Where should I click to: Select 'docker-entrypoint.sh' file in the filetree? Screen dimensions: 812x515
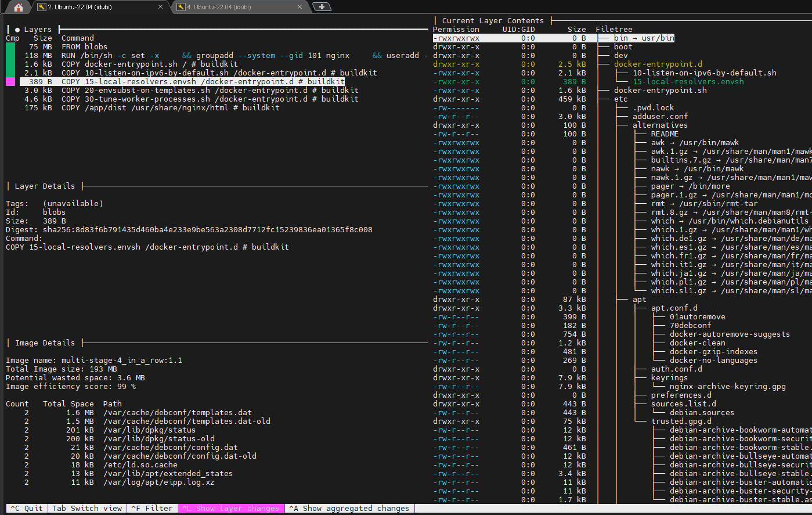click(x=661, y=90)
